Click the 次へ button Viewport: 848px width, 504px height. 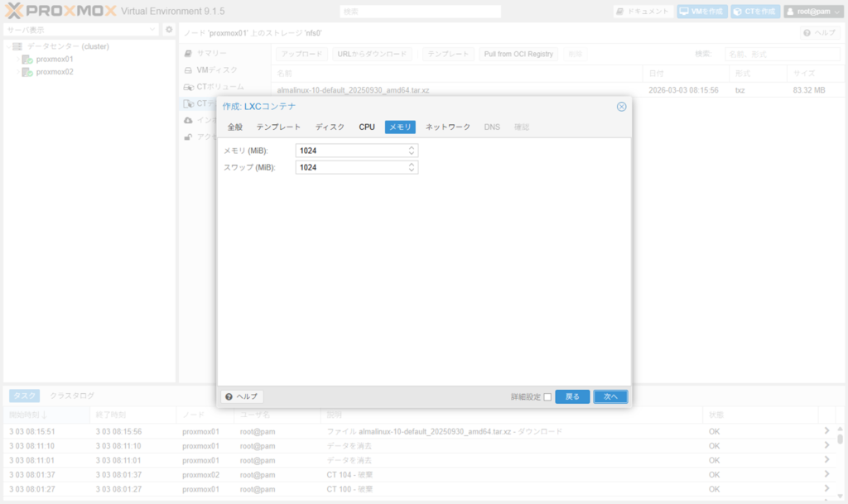coord(610,397)
